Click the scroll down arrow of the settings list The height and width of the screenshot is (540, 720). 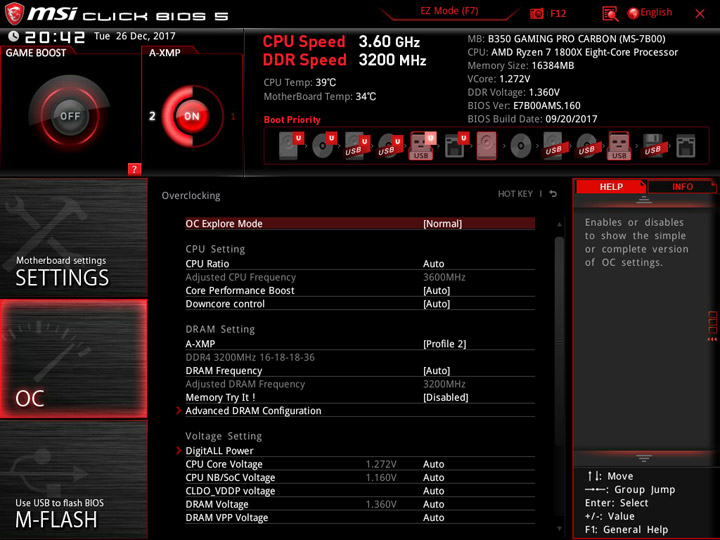[x=559, y=529]
